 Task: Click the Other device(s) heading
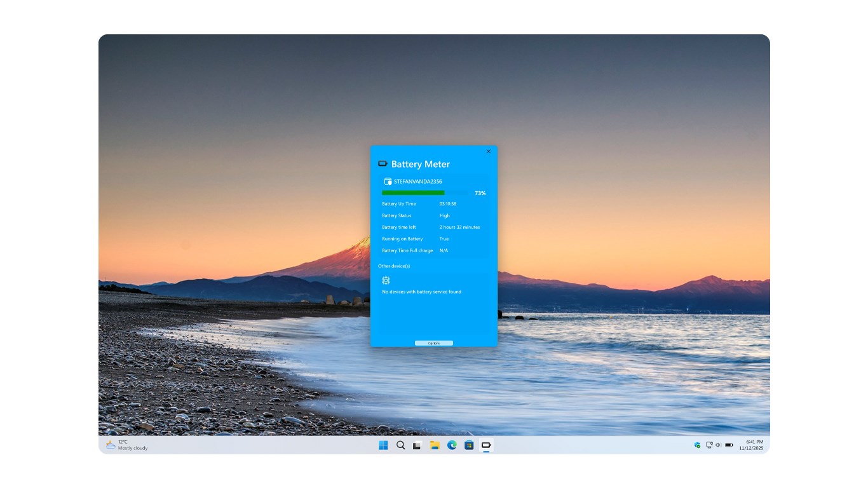tap(394, 266)
